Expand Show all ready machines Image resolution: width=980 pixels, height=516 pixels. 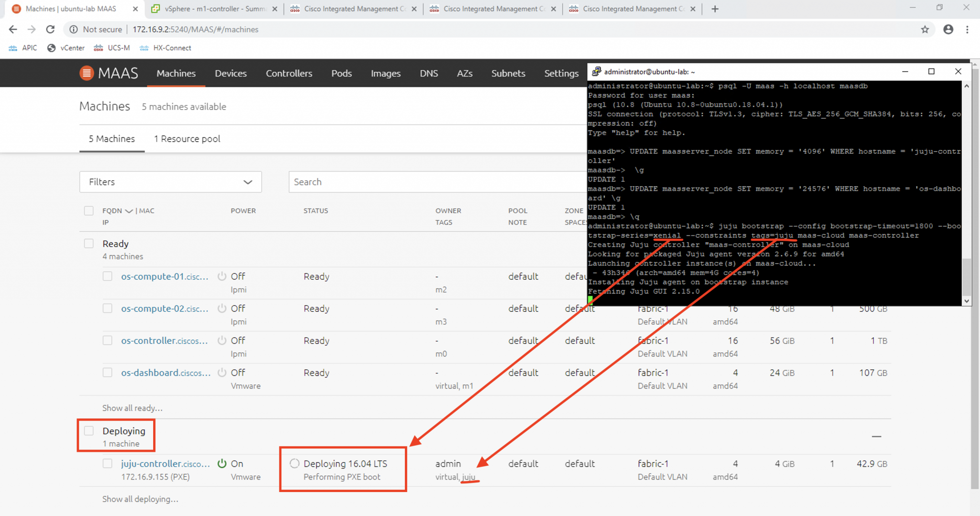pyautogui.click(x=132, y=408)
